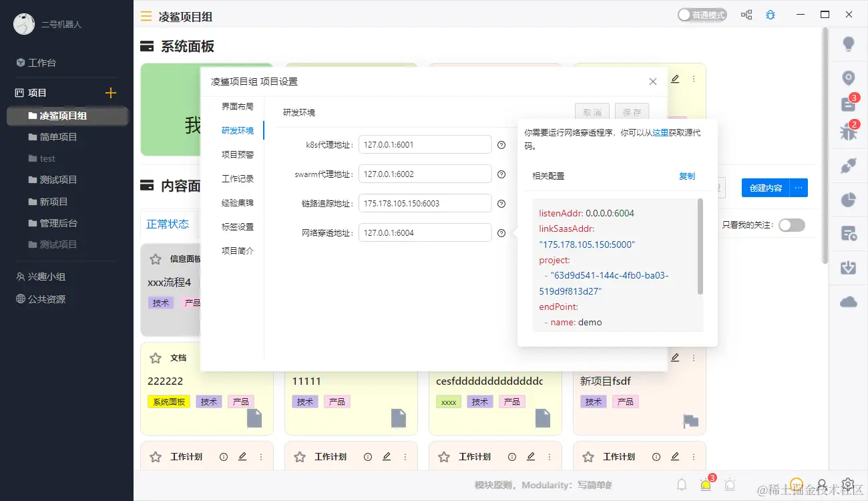
Task: Click help icon beside 网络穿透地址 field
Action: click(x=501, y=232)
